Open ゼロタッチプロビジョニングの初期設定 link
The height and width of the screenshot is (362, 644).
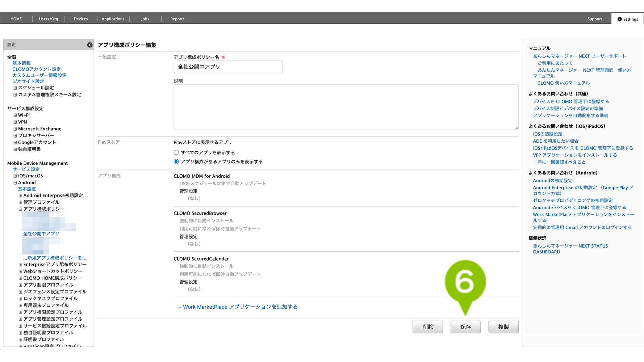[573, 201]
